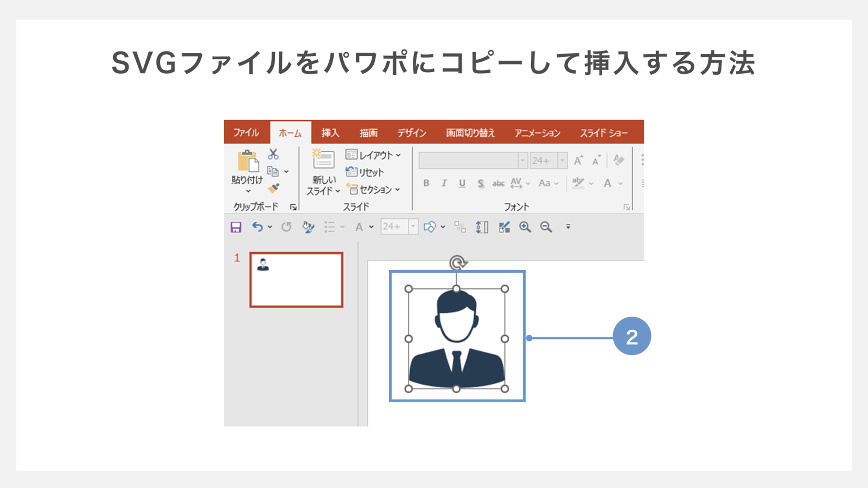The width and height of the screenshot is (868, 488).
Task: Click the rotation handle above the image
Action: click(457, 263)
